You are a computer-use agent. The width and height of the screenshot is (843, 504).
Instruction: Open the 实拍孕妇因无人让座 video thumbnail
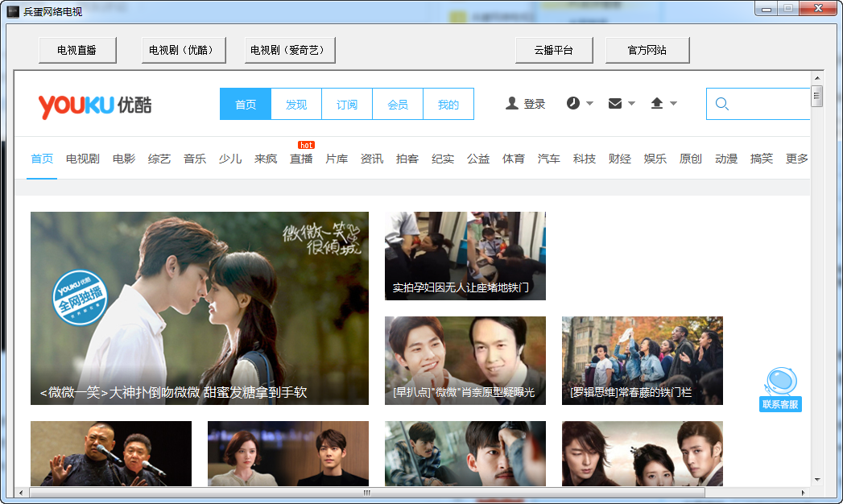point(465,256)
